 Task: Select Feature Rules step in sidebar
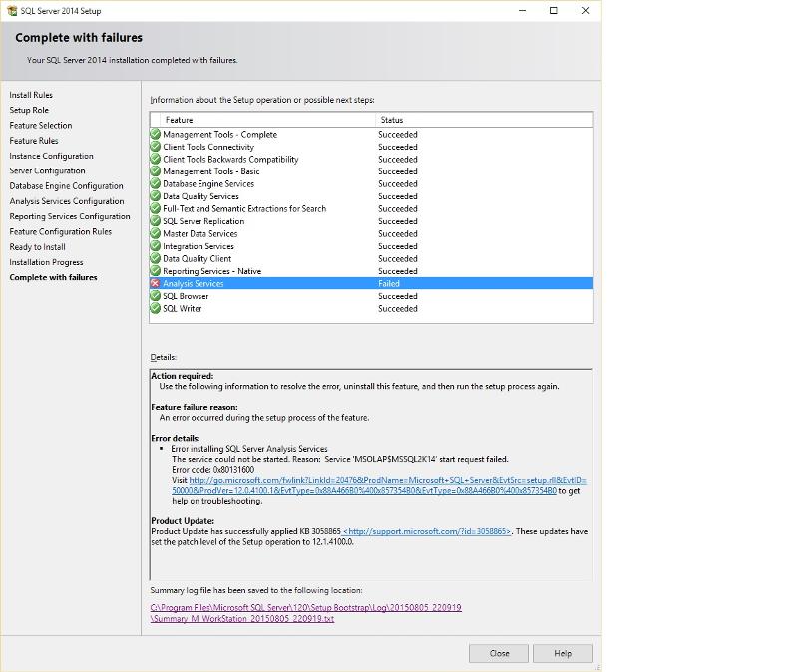[34, 141]
